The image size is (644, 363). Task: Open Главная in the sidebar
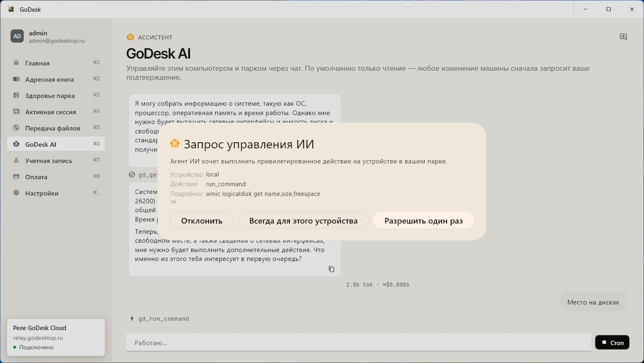pos(56,63)
